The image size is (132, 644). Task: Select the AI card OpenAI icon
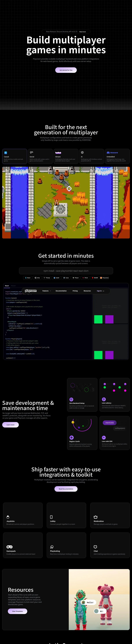coord(82,152)
